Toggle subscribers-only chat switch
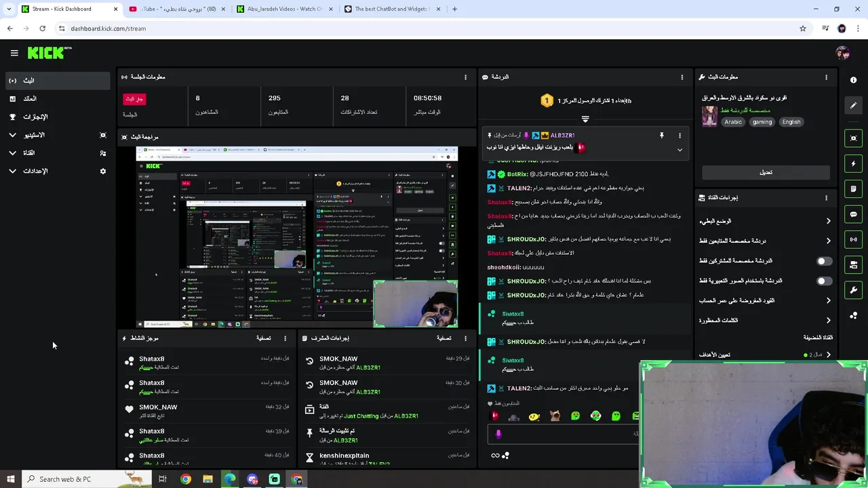 pos(824,261)
